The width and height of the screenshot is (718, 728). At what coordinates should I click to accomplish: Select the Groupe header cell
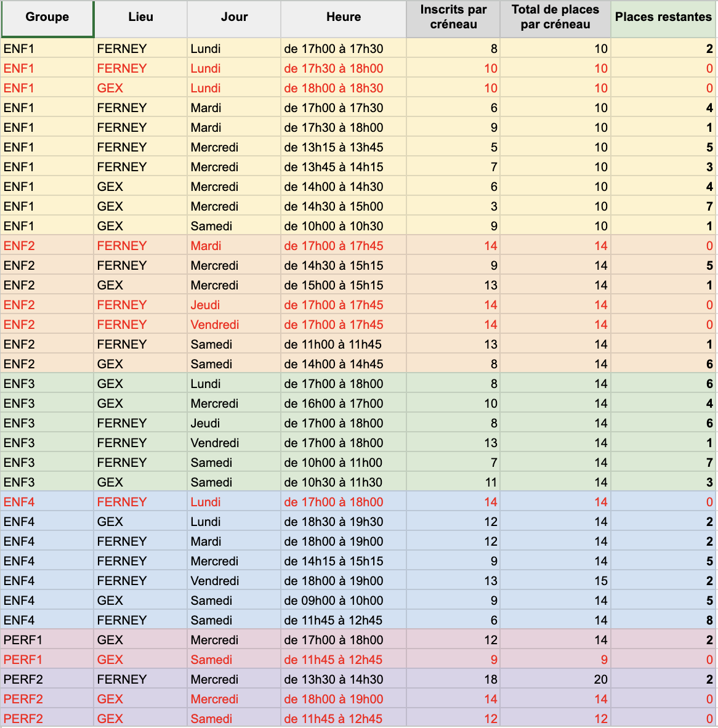(47, 18)
